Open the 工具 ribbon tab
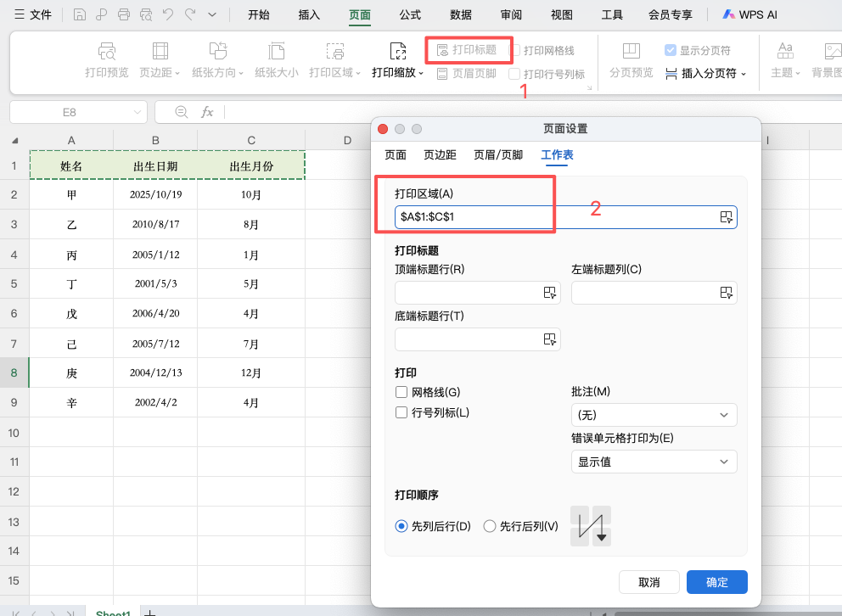Viewport: 842px width, 616px height. click(612, 14)
